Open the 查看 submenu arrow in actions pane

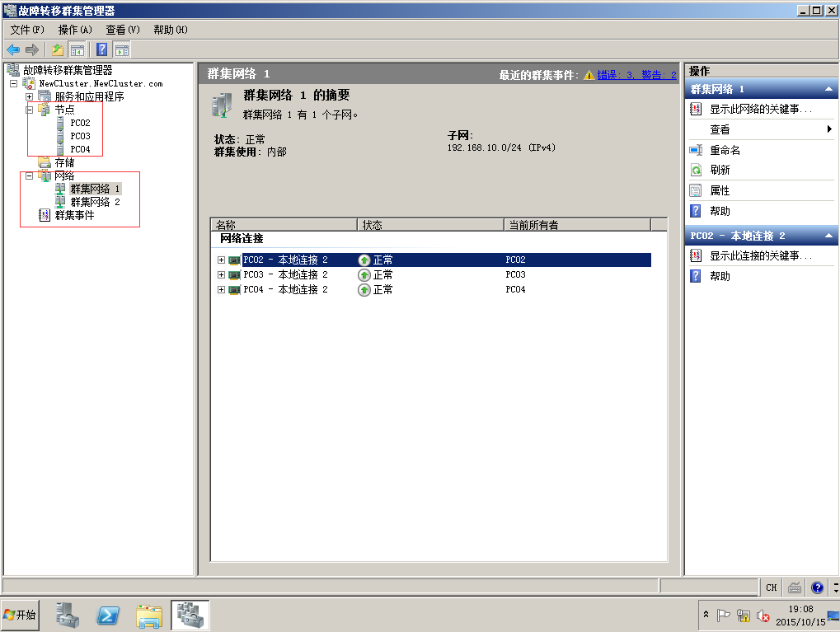(829, 129)
